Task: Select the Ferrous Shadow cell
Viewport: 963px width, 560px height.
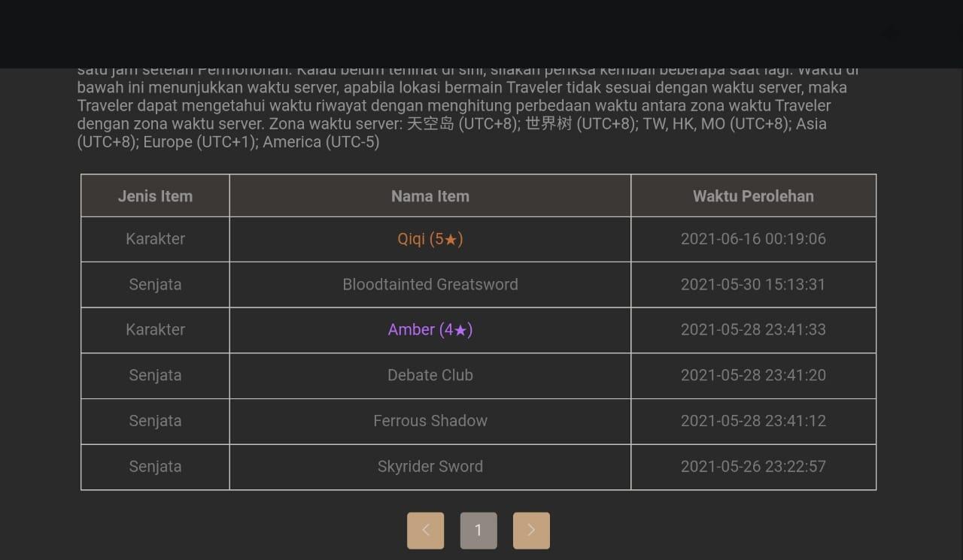Action: pos(430,421)
